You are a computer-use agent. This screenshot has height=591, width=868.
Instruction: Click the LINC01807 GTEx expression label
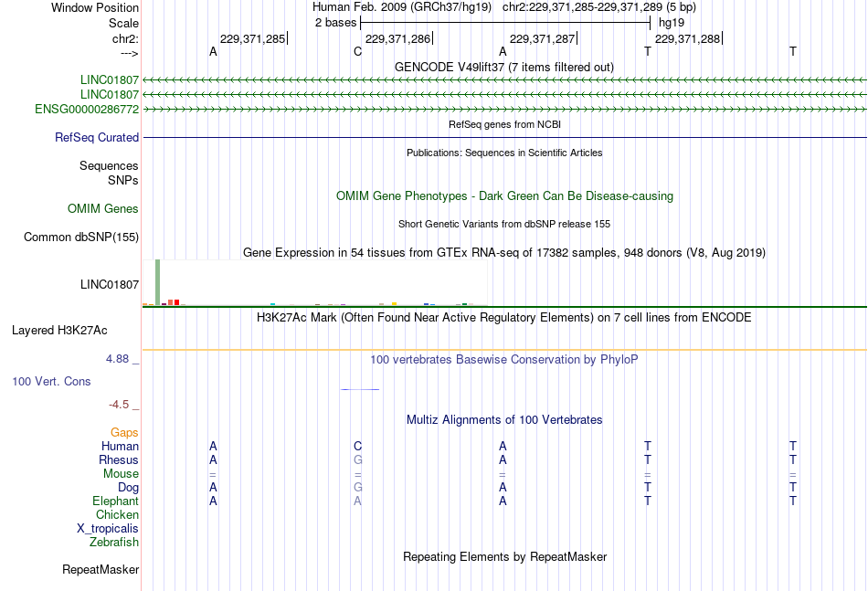click(109, 284)
